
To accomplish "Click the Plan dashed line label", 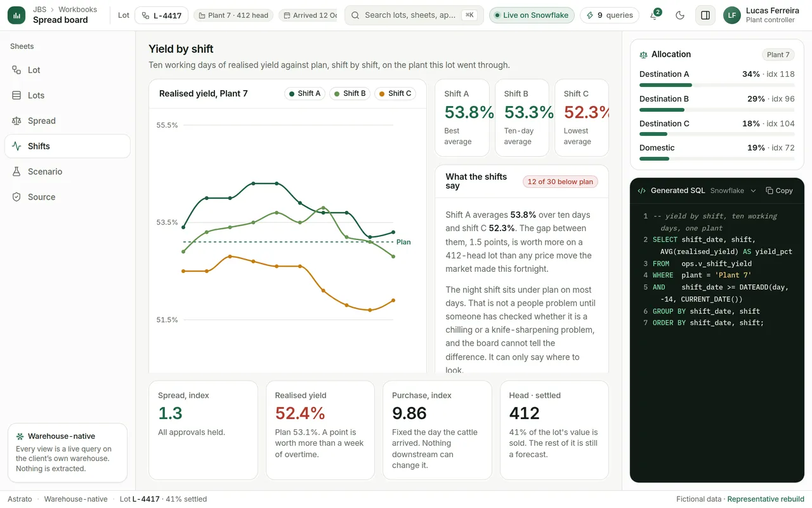I will tap(403, 242).
